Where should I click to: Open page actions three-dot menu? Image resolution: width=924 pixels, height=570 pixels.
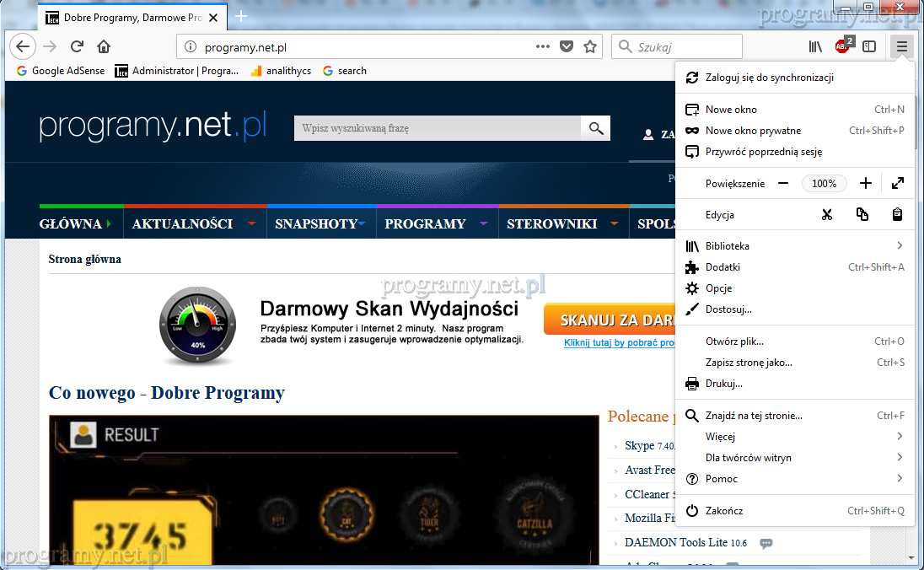click(543, 46)
